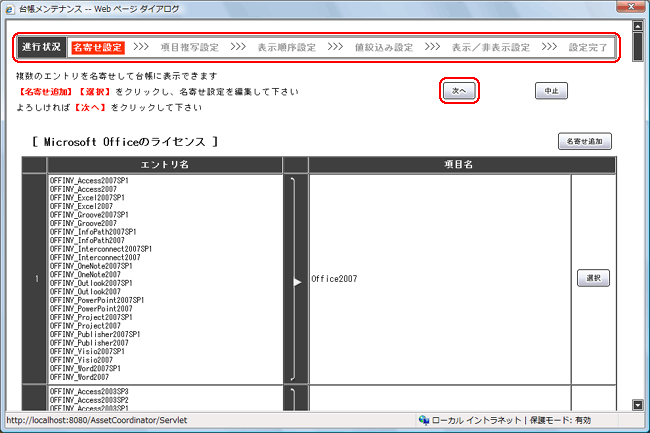Screen dimensions: 650x433
Task: Click the 名寄せ追加 button
Action: tap(585, 141)
